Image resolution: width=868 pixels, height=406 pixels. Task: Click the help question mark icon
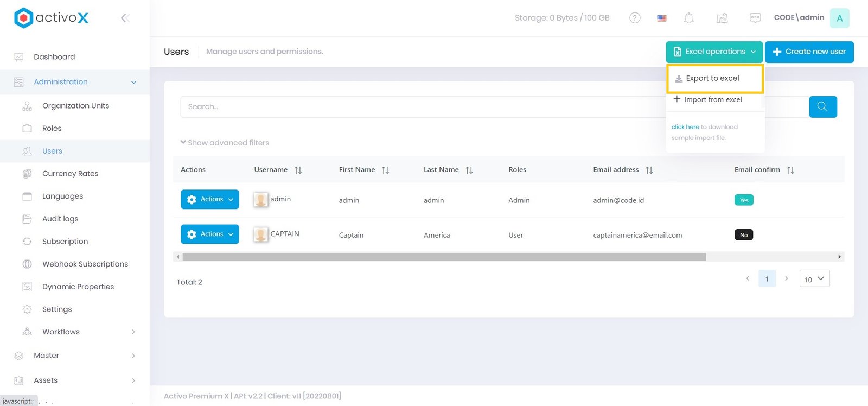tap(635, 18)
